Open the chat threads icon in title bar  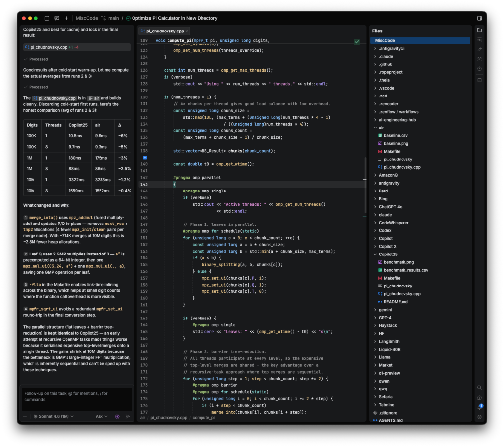click(57, 18)
